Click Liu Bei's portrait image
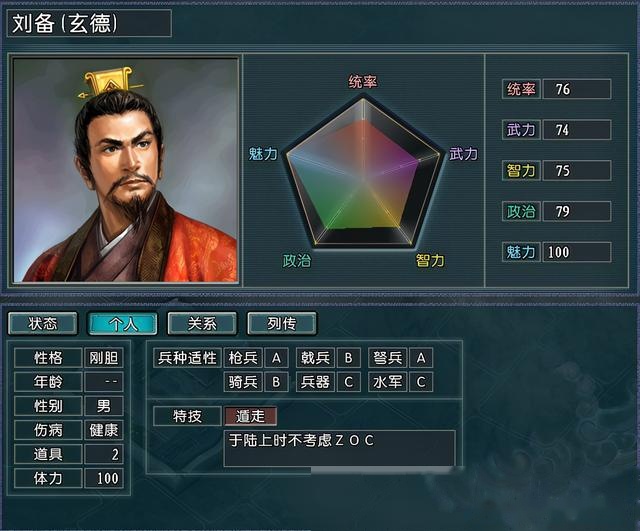The height and width of the screenshot is (531, 640). click(125, 170)
